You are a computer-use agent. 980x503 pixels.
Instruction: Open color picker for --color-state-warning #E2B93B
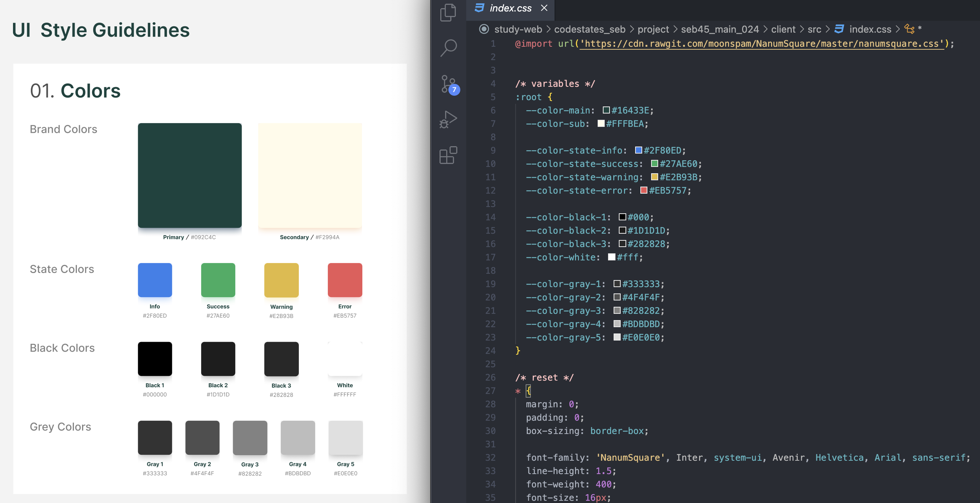[654, 177]
